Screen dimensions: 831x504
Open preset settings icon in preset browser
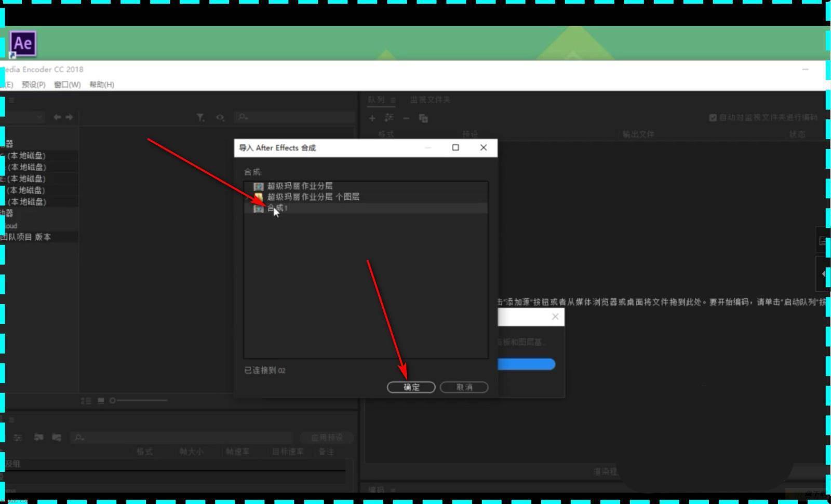tap(18, 438)
